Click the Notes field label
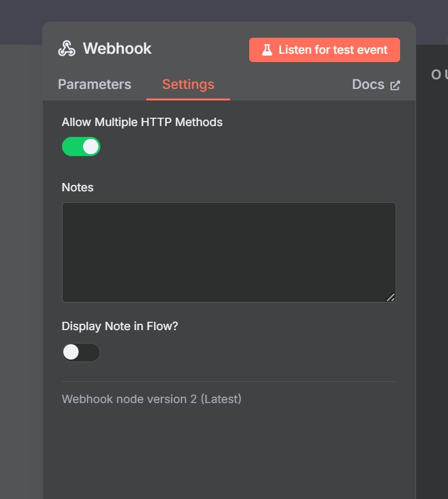Viewport: 448px width, 499px height. (77, 187)
